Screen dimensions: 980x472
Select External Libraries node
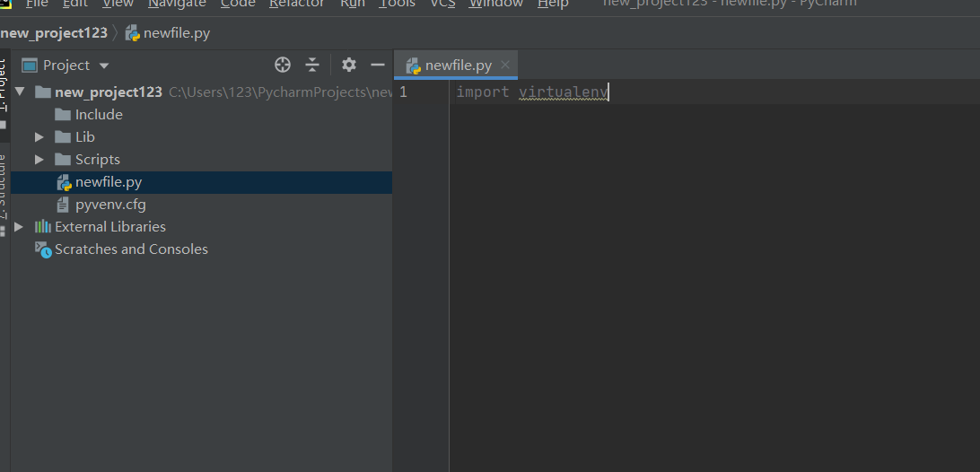(x=110, y=226)
